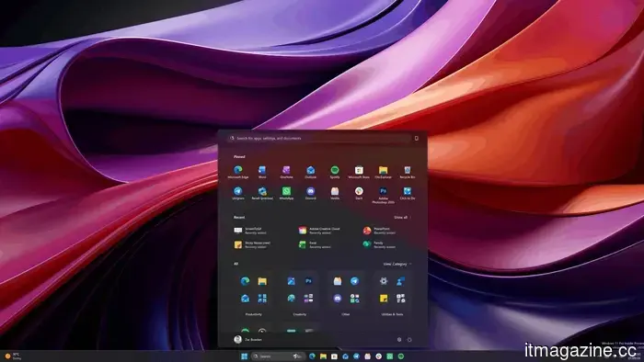Open the pinned Outlook app in Start
Screen dimensions: 644x362
(311, 172)
